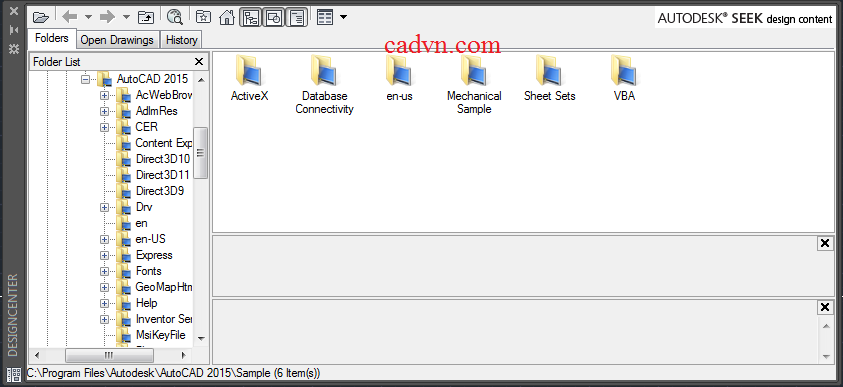Click the Up one level folder icon
This screenshot has width=843, height=387.
pyautogui.click(x=146, y=17)
